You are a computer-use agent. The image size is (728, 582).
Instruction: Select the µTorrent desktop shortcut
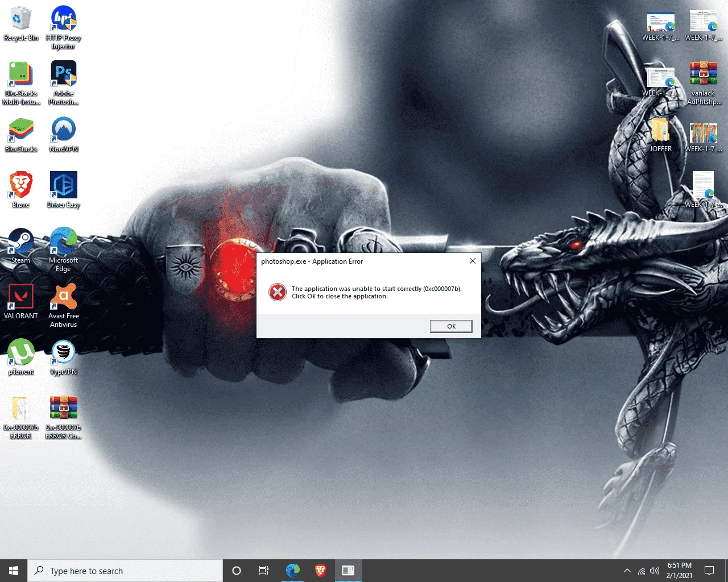tap(21, 357)
